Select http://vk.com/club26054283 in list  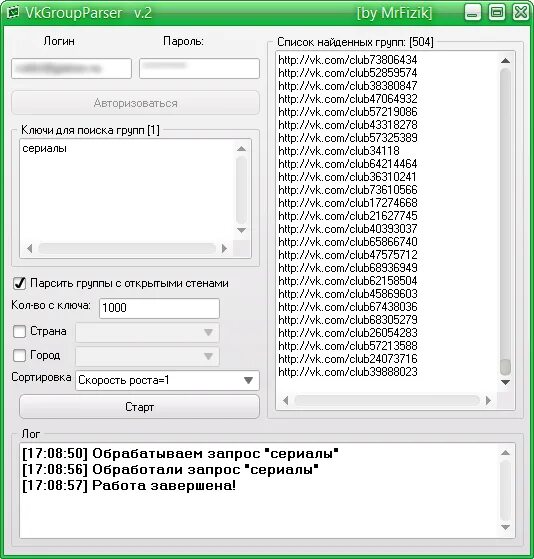coord(348,333)
